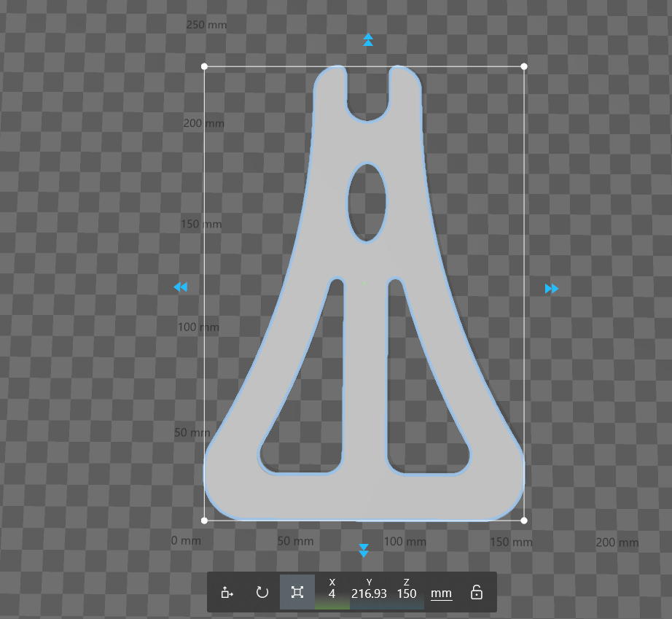Open the mm units dropdown
This screenshot has height=619, width=672.
[x=441, y=593]
